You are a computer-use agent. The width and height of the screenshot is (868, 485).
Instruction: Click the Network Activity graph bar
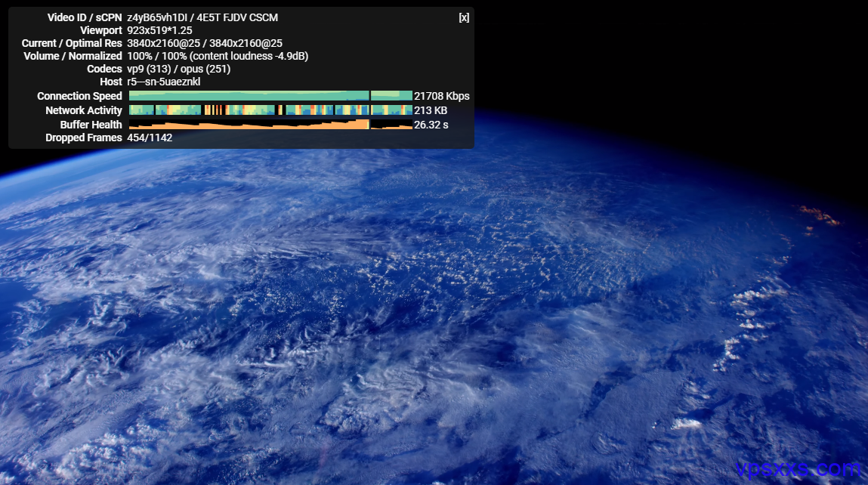pos(270,110)
